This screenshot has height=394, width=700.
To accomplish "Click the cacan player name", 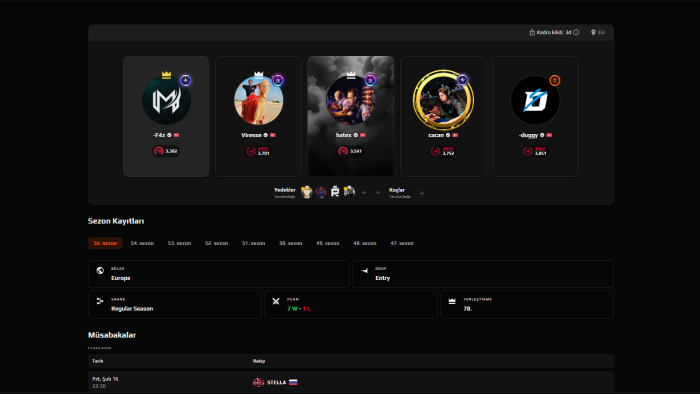I will pos(436,135).
